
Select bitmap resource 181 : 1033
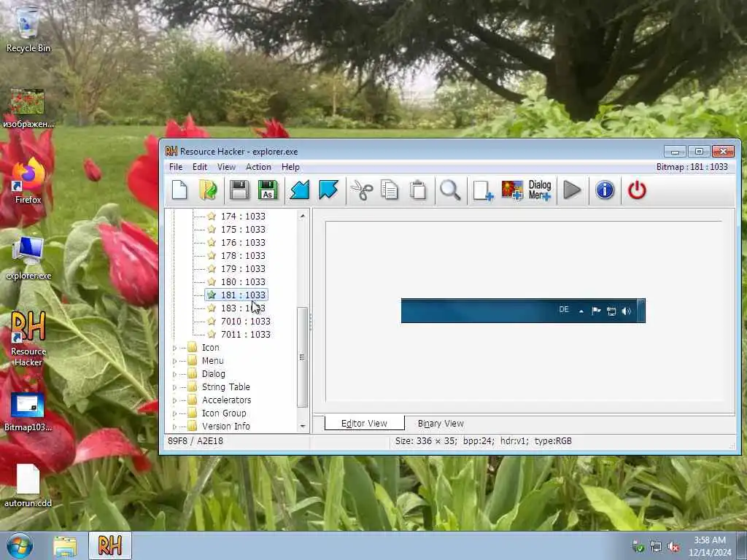[x=243, y=295]
